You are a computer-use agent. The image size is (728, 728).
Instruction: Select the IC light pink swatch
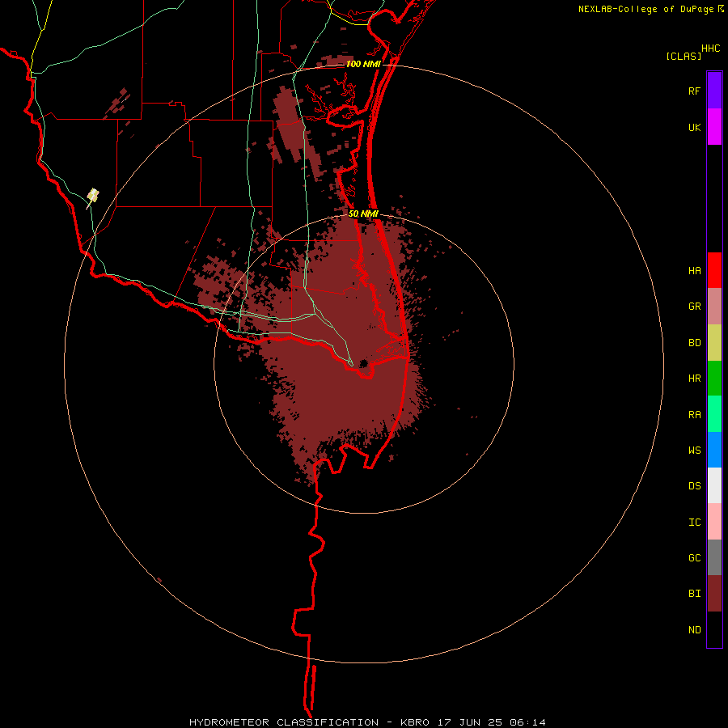(x=714, y=522)
